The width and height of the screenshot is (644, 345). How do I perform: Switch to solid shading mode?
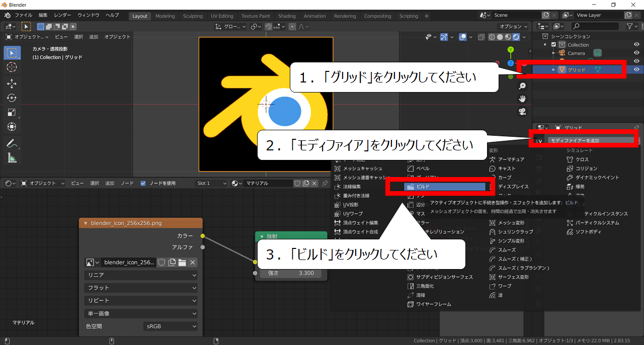501,37
